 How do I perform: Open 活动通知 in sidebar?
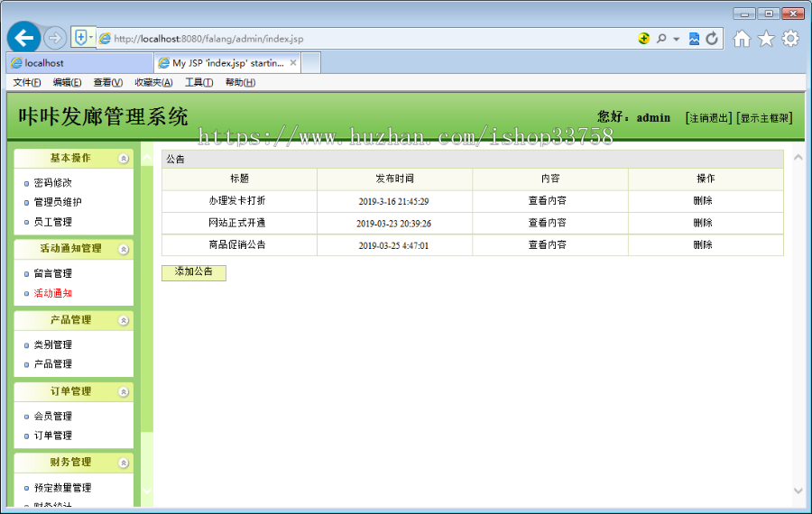(x=53, y=293)
